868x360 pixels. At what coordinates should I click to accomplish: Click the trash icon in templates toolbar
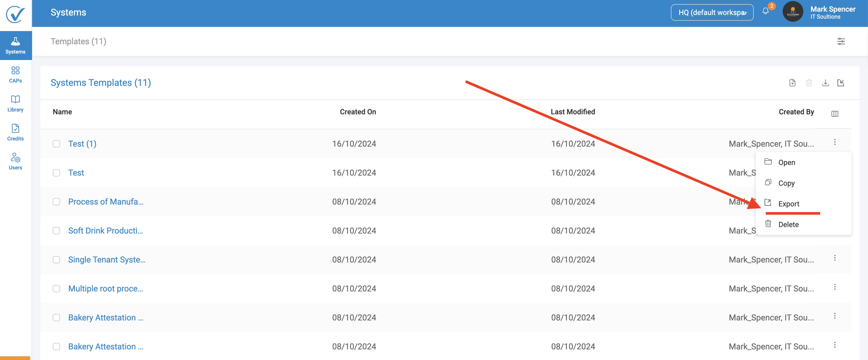[x=809, y=83]
